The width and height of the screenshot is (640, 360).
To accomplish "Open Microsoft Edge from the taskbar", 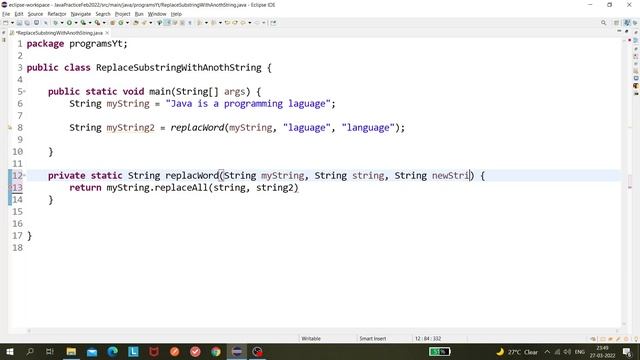I will [x=113, y=351].
